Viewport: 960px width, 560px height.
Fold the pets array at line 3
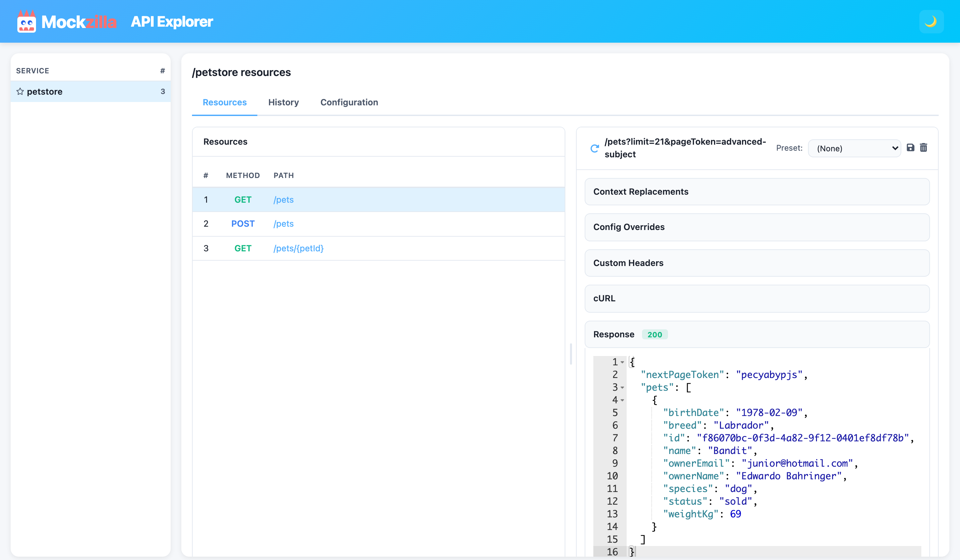[x=622, y=387]
